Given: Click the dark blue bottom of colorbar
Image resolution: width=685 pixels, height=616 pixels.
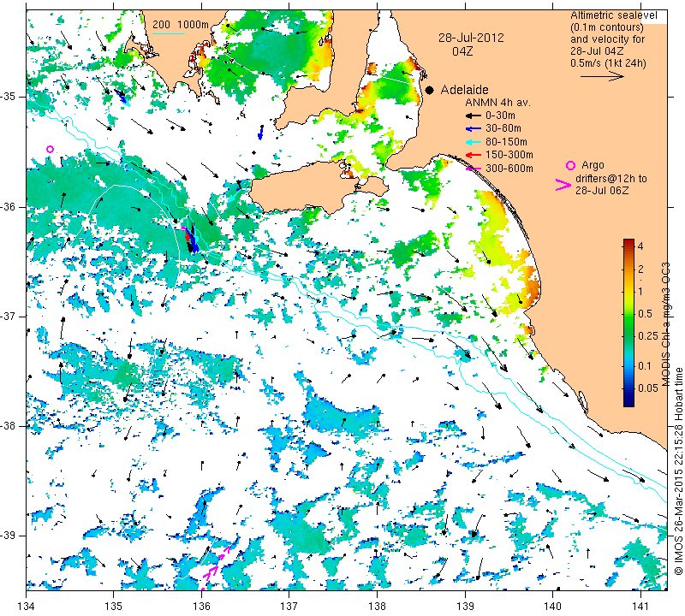Looking at the screenshot, I should tap(628, 402).
